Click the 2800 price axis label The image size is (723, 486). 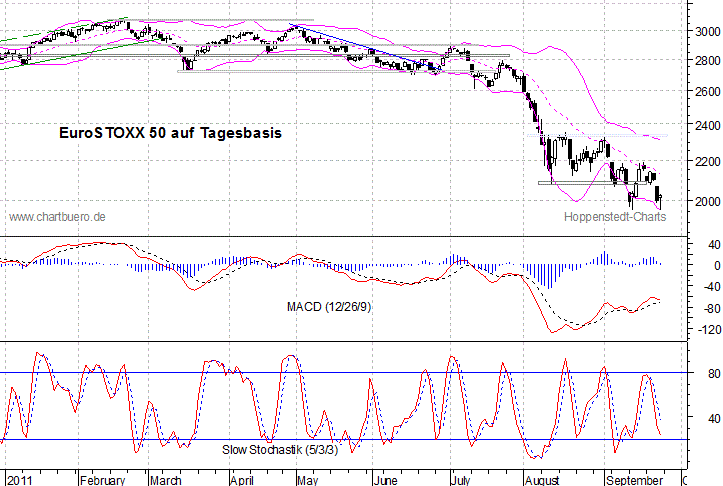707,60
